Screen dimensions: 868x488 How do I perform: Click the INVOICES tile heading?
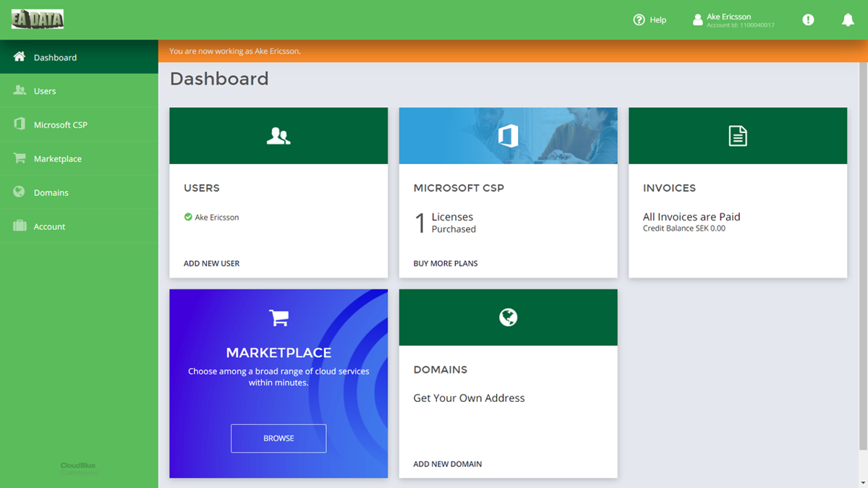(x=669, y=188)
